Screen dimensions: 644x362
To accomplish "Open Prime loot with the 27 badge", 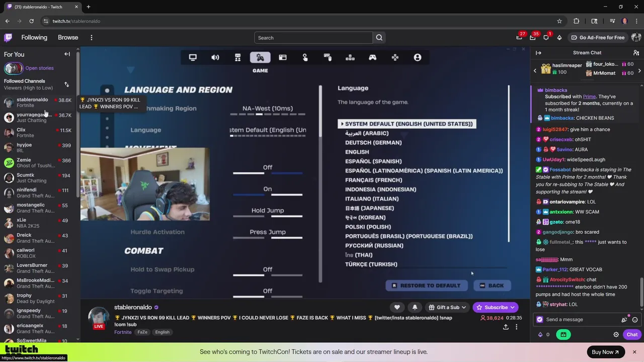I will [519, 38].
